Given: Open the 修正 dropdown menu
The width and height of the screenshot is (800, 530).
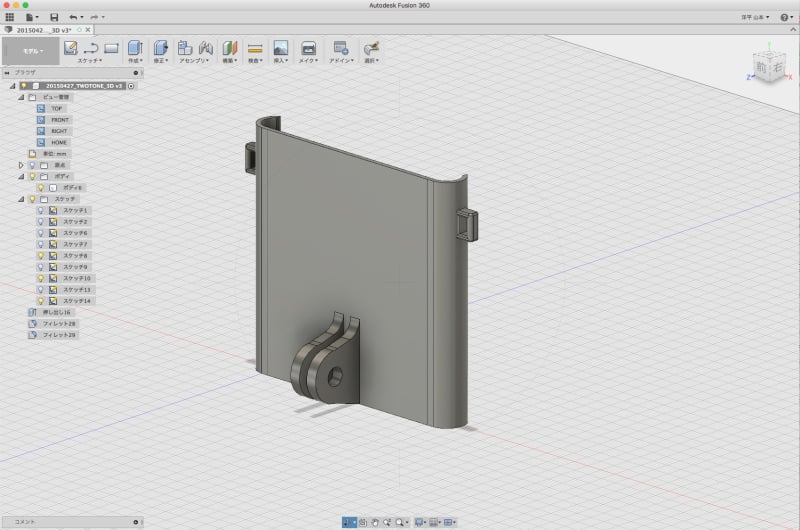Looking at the screenshot, I should pos(161,60).
